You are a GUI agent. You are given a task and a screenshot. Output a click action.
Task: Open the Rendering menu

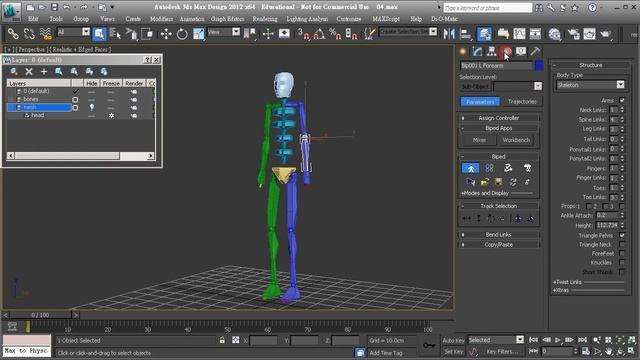pos(264,19)
